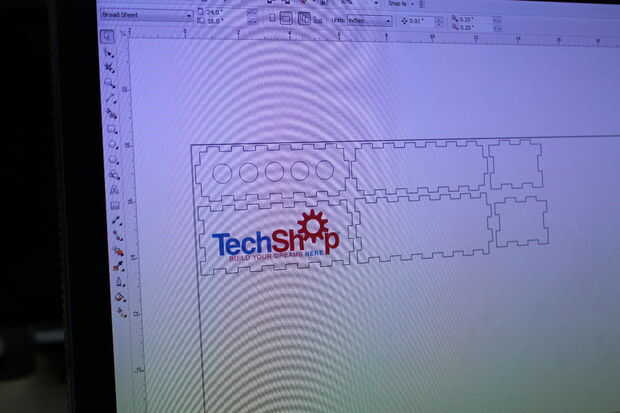Open the Outline pen tool flyout

click(x=120, y=282)
